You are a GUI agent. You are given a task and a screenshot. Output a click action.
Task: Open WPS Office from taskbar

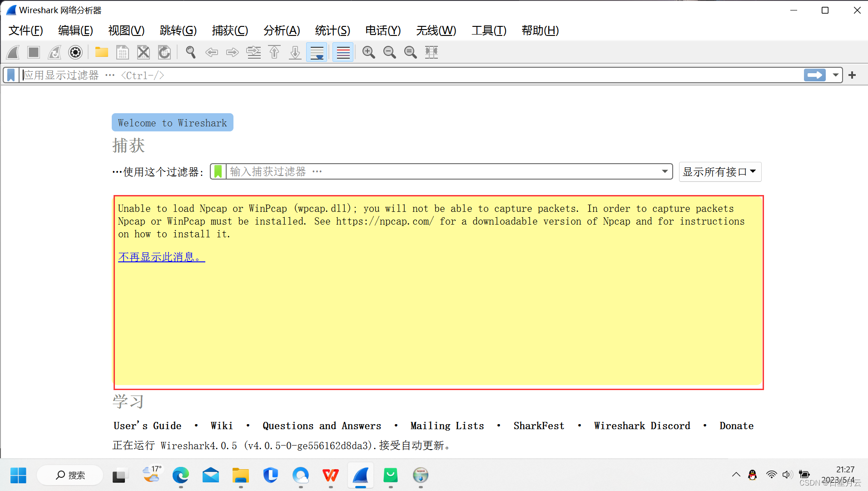(x=331, y=476)
